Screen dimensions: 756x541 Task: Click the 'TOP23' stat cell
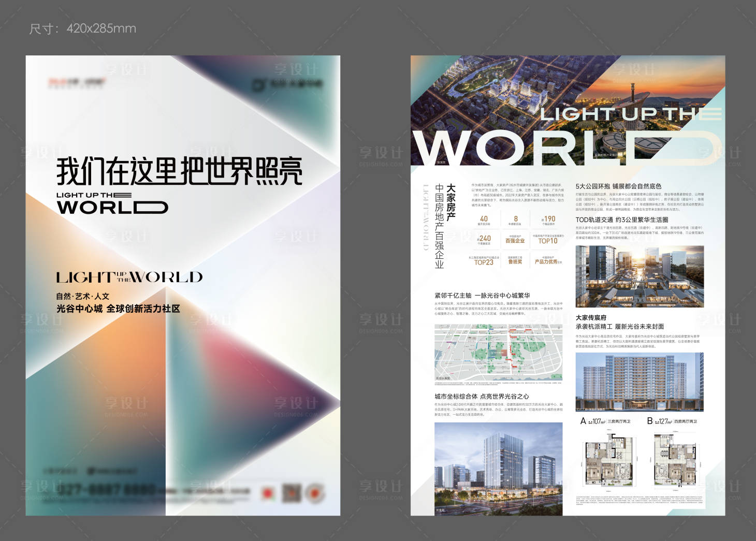(x=484, y=261)
